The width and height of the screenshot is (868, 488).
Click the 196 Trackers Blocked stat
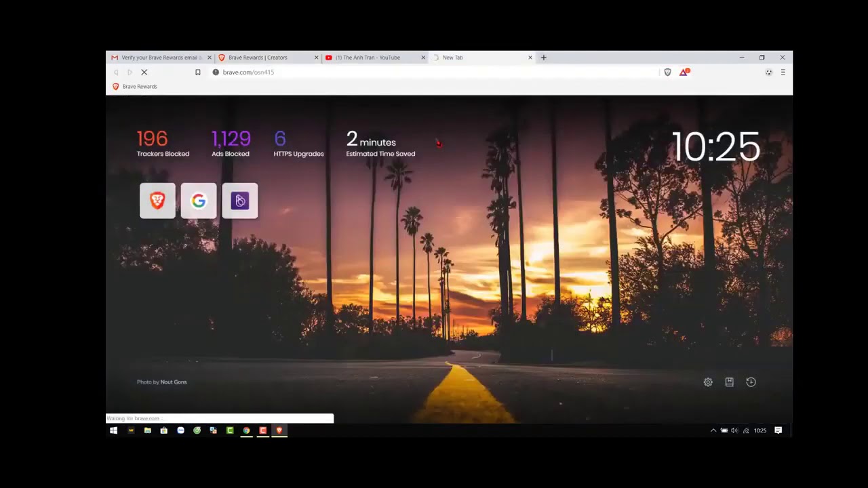[163, 144]
